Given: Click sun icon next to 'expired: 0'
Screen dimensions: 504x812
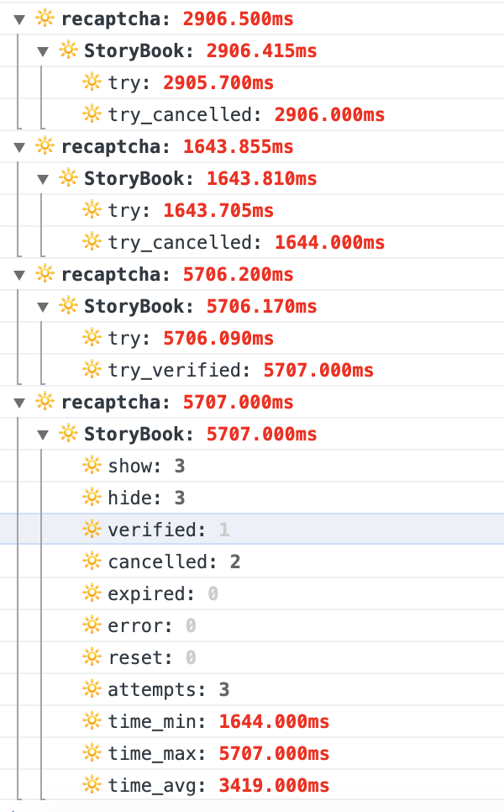Looking at the screenshot, I should tap(92, 593).
